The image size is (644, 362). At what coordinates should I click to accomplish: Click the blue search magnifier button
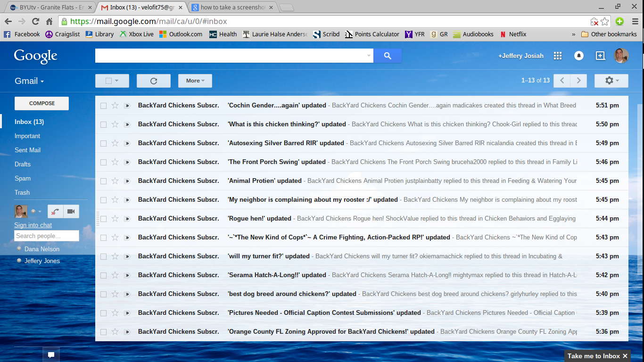pyautogui.click(x=388, y=56)
